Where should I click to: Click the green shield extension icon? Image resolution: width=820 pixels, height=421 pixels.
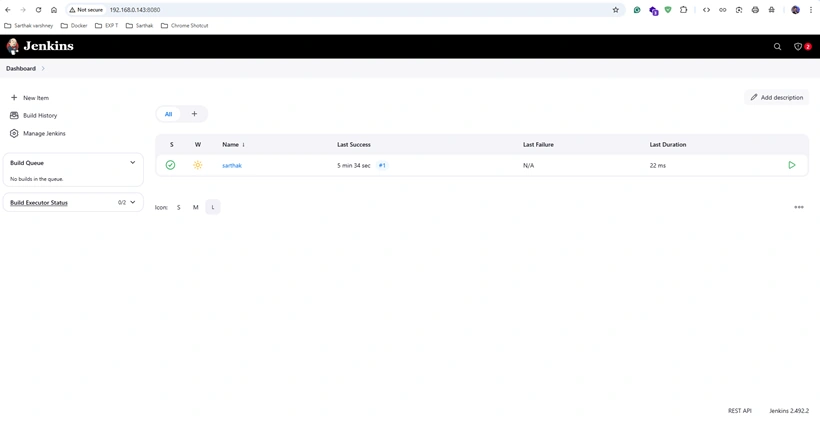click(668, 10)
